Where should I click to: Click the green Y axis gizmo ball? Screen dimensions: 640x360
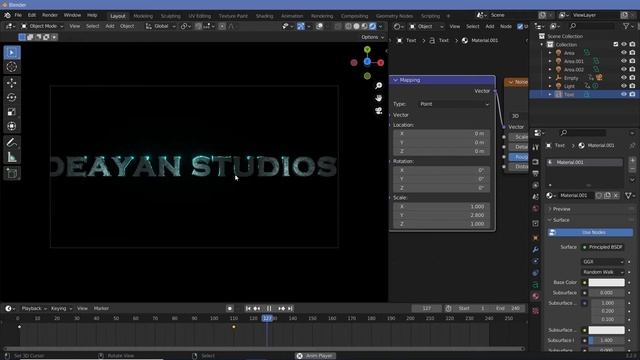[x=367, y=50]
